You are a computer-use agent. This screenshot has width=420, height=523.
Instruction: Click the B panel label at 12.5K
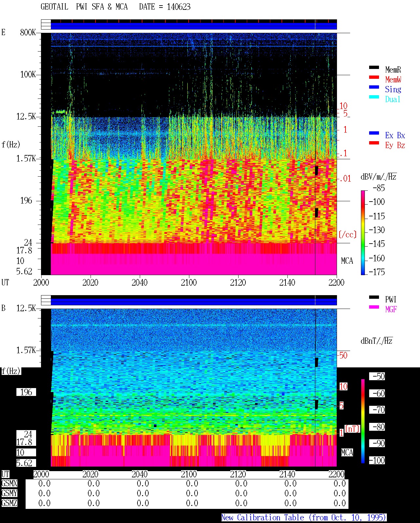point(3,308)
